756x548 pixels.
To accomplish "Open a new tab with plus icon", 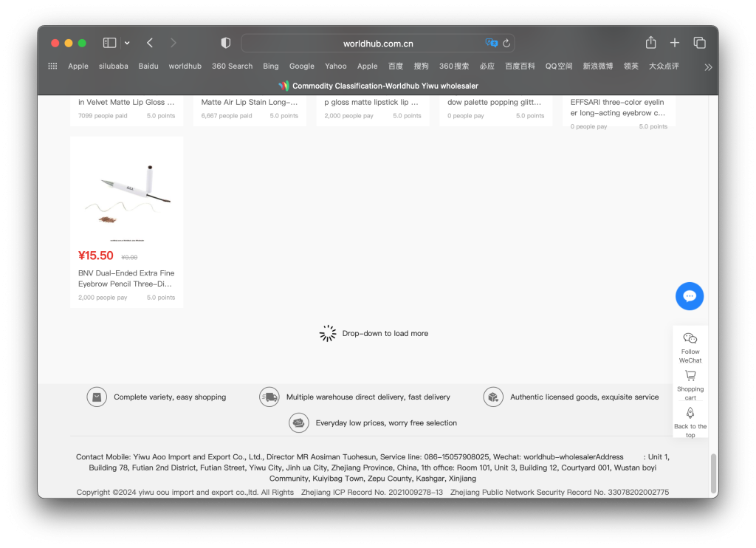I will coord(675,43).
